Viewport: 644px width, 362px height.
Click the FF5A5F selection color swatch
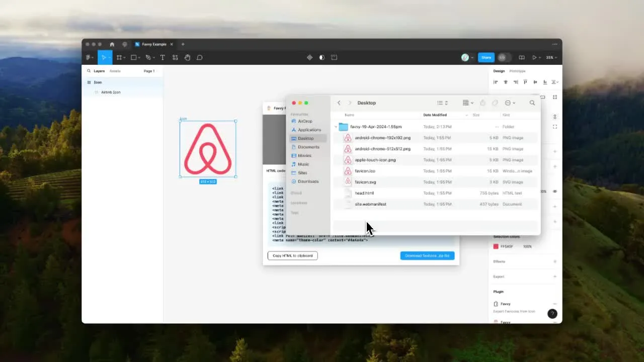click(x=496, y=247)
